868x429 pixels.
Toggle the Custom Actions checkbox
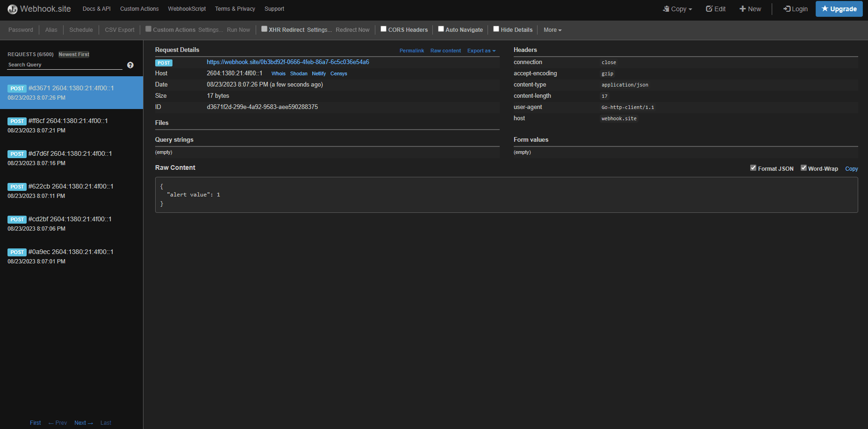pos(148,29)
